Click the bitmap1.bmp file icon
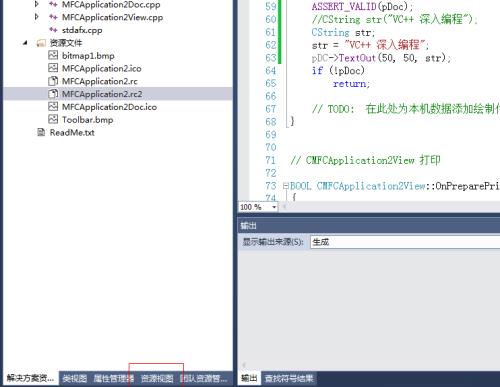The height and width of the screenshot is (387, 500). tap(53, 55)
